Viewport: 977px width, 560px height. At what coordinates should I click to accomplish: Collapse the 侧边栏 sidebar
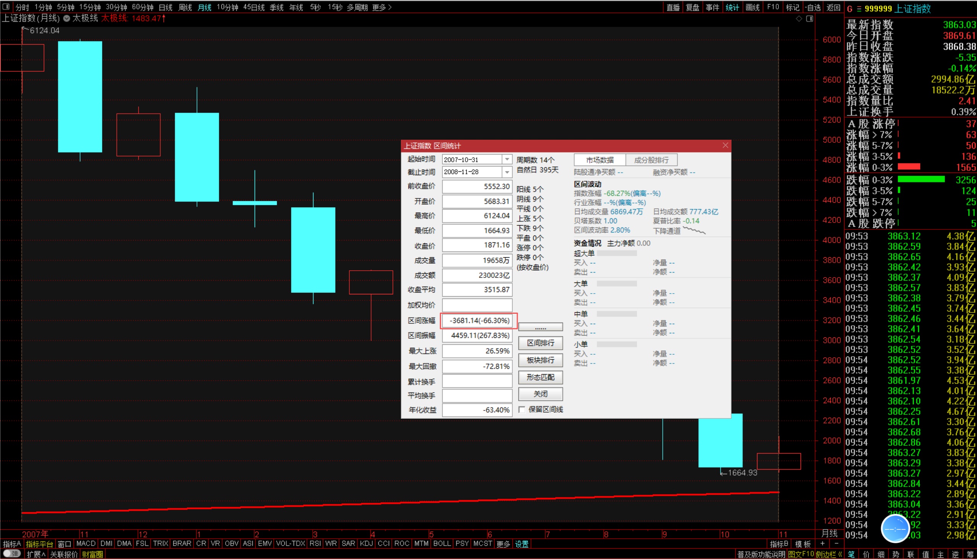pyautogui.click(x=829, y=554)
